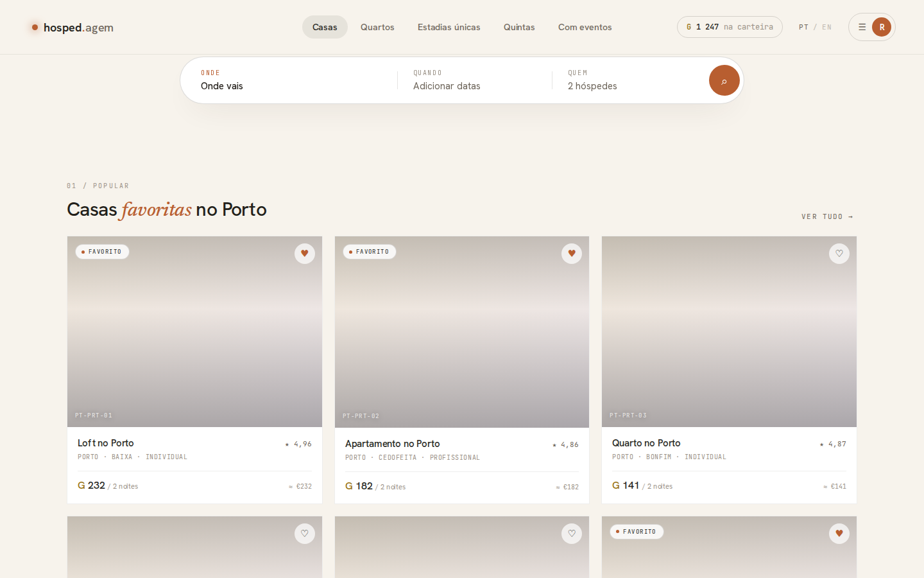
Task: Open the Quintas category
Action: pos(519,27)
